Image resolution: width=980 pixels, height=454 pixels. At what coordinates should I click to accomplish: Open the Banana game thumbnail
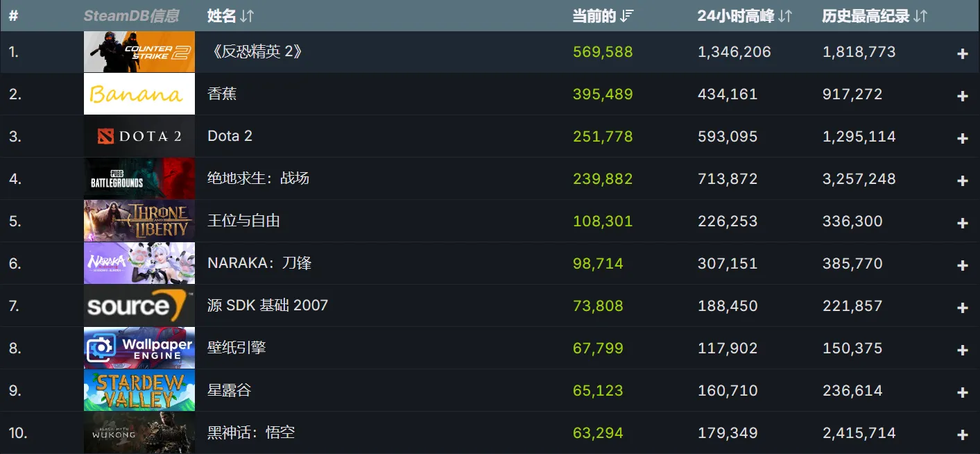point(139,94)
